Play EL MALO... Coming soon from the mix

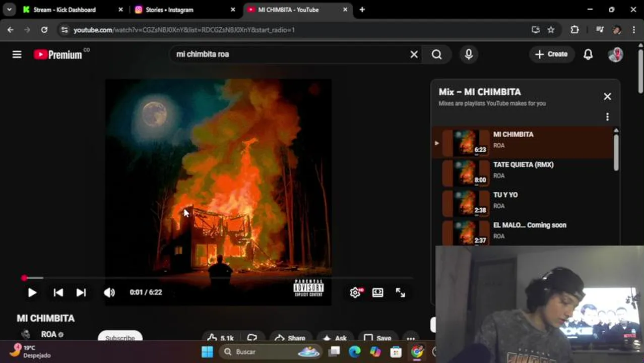522,232
